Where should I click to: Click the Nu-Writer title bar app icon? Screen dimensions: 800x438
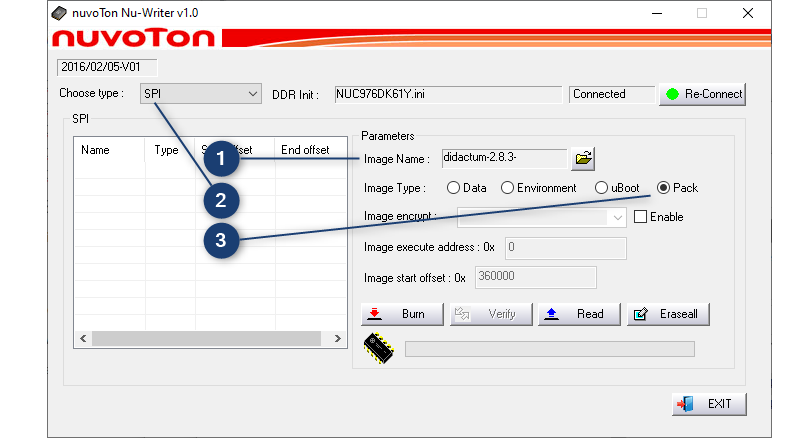coord(59,13)
